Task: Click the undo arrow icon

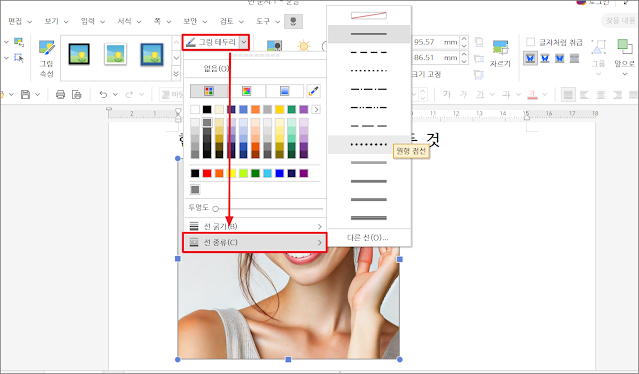Action: 103,95
